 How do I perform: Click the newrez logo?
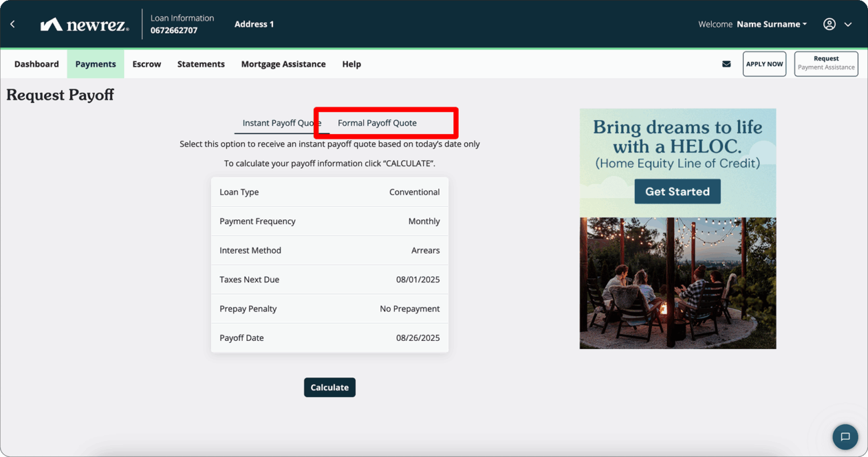point(84,23)
